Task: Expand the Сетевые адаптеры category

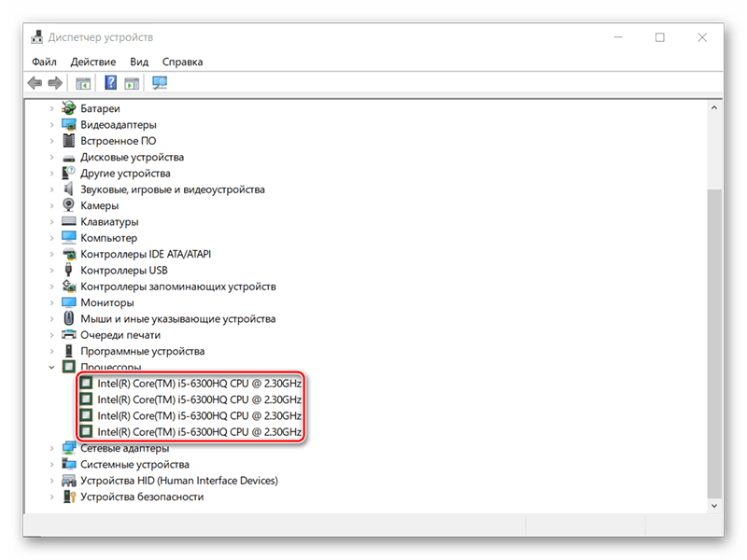Action: tap(52, 448)
